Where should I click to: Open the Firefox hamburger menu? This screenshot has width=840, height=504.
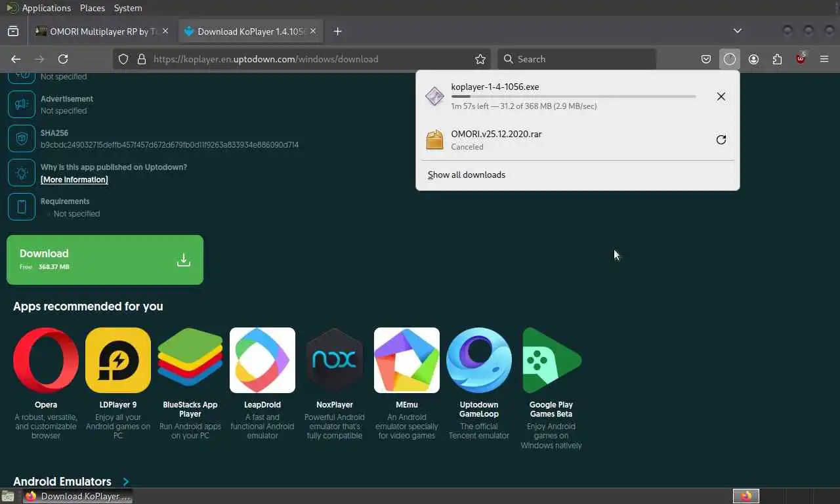[x=824, y=59]
